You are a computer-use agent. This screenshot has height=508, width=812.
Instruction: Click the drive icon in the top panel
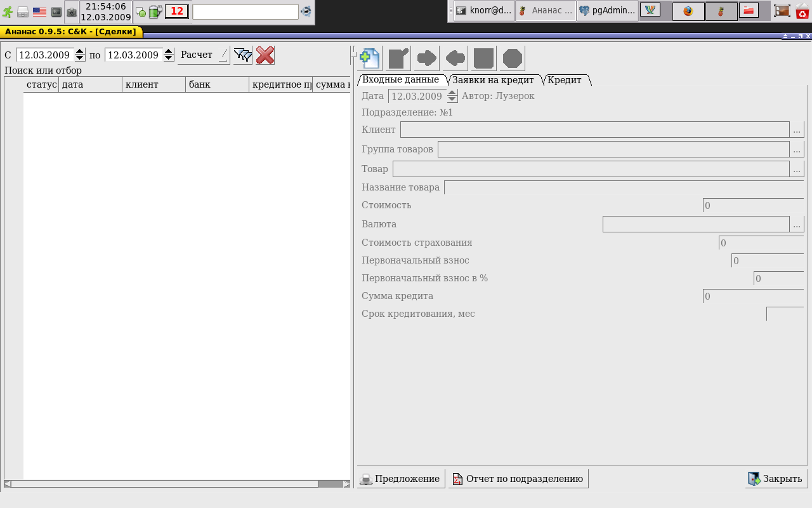[23, 11]
